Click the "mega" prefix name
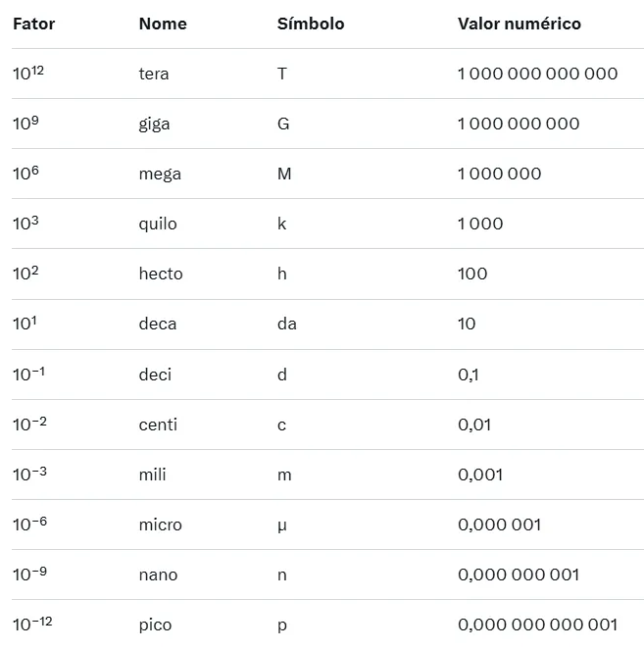The width and height of the screenshot is (644, 650). click(160, 175)
